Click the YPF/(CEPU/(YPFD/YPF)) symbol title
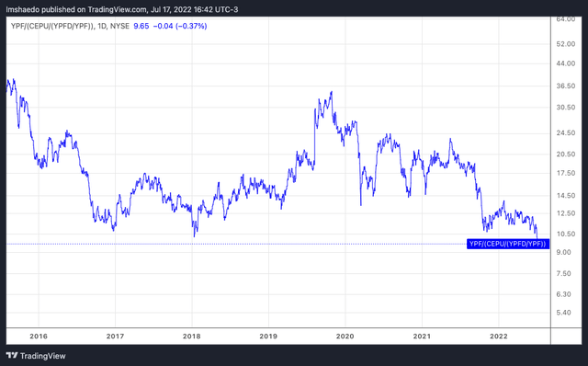The image size is (588, 366). coord(52,26)
